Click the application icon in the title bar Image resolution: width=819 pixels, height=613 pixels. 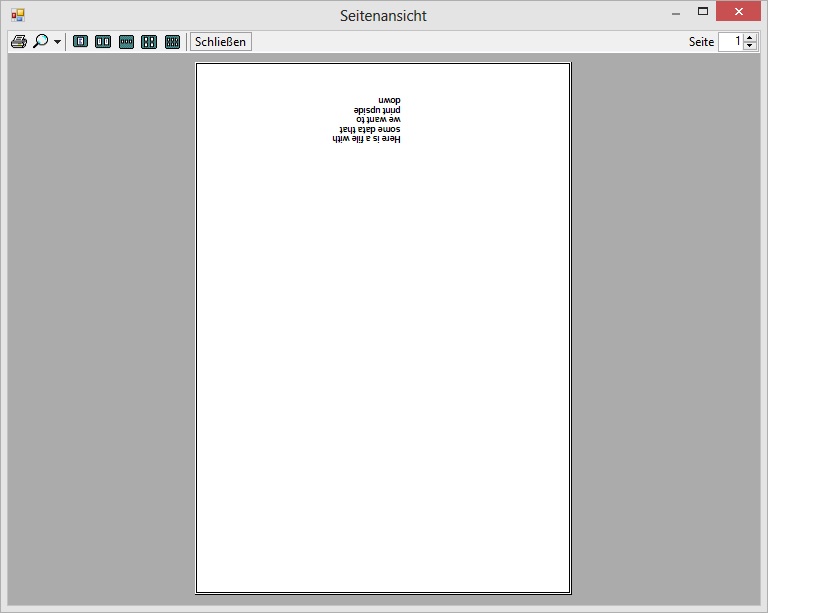18,15
